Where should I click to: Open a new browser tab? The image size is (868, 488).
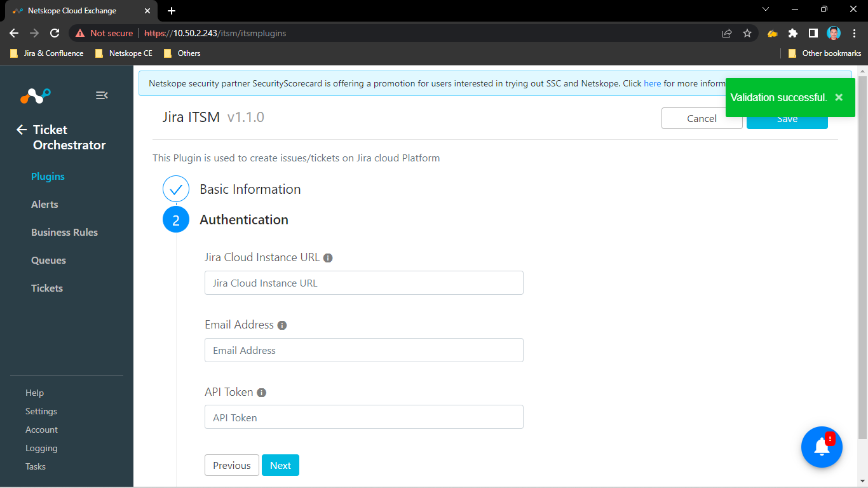(172, 11)
